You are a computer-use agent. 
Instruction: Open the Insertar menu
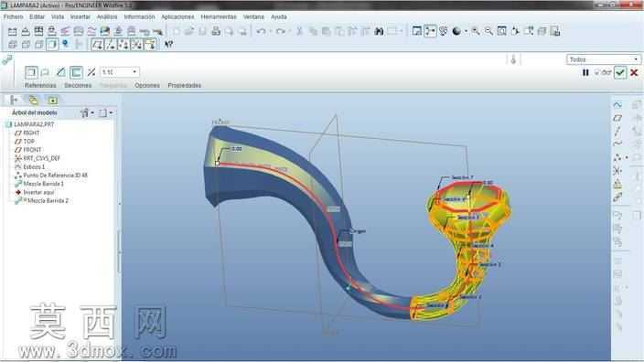(80, 16)
